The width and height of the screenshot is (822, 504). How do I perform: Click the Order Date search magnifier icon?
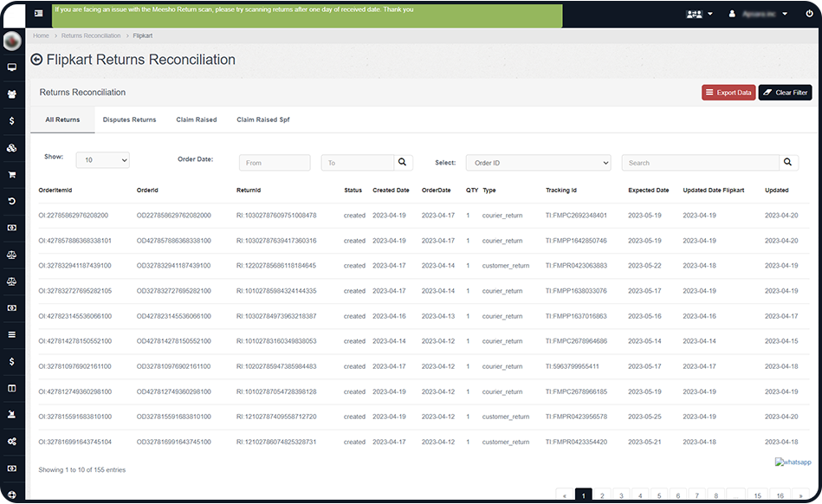403,163
